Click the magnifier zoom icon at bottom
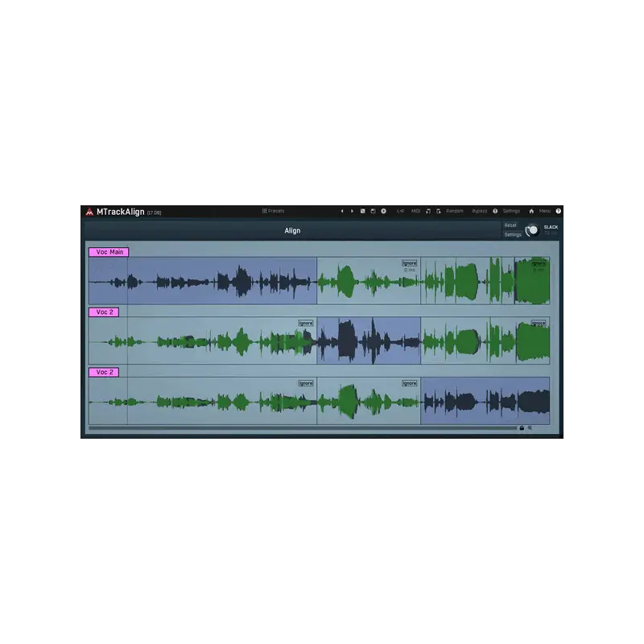 coord(530,428)
